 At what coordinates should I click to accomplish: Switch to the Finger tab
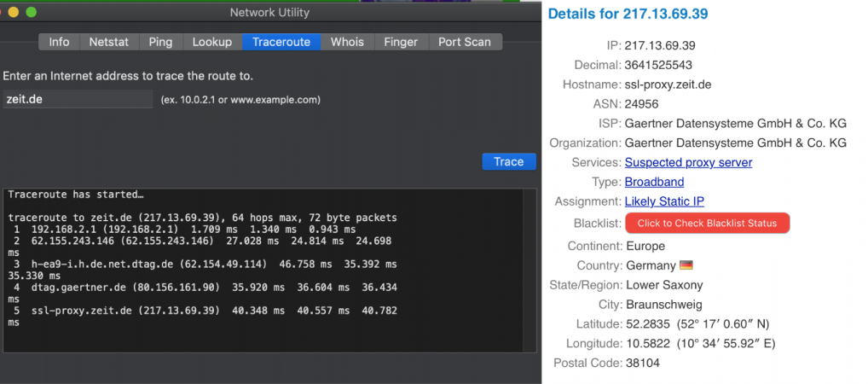[401, 42]
